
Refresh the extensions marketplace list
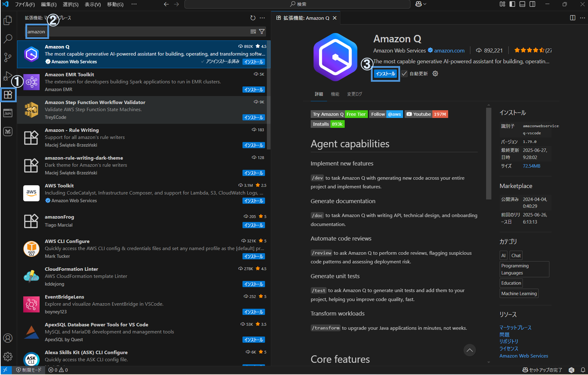(x=253, y=18)
